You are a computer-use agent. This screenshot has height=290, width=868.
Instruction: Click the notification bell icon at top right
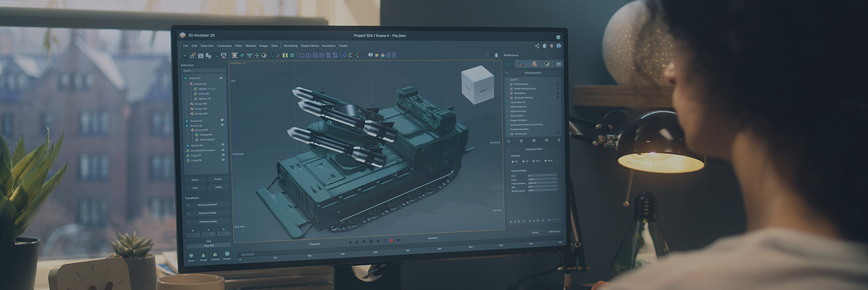point(544,46)
